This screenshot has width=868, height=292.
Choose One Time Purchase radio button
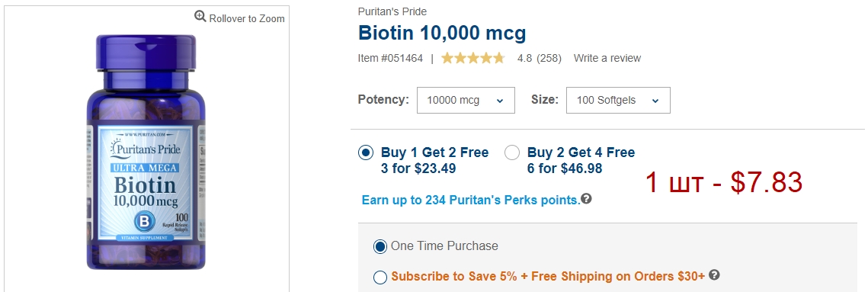380,246
